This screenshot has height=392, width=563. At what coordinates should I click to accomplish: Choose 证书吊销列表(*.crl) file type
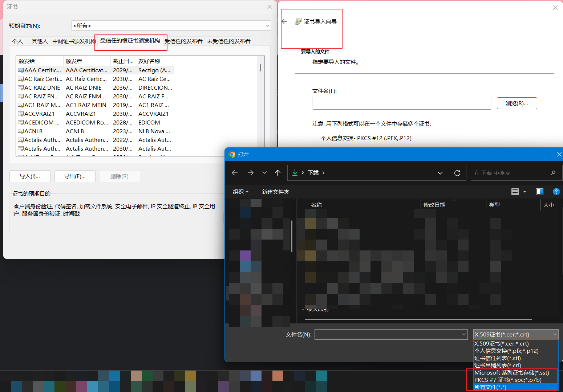(516, 366)
